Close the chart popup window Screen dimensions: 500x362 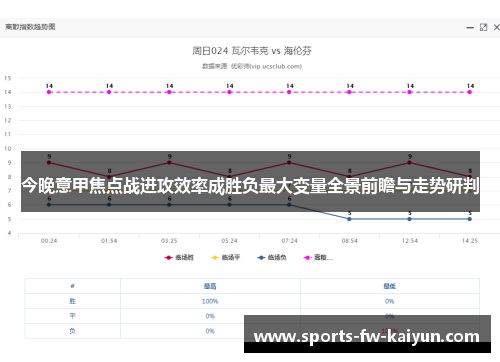(x=496, y=27)
